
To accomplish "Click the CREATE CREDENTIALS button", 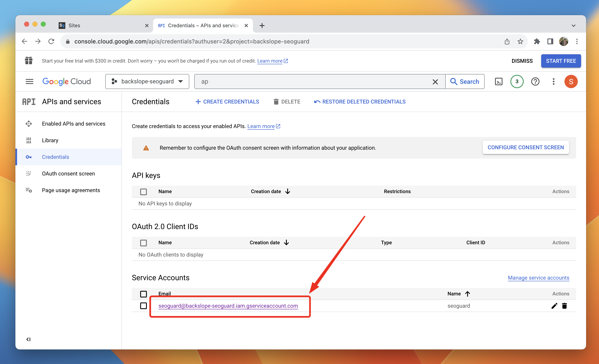I will (x=227, y=102).
